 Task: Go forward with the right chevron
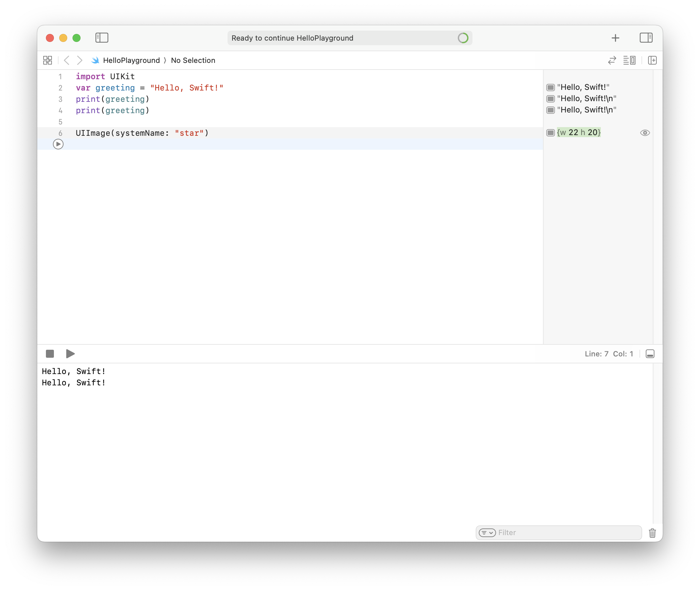click(x=80, y=60)
